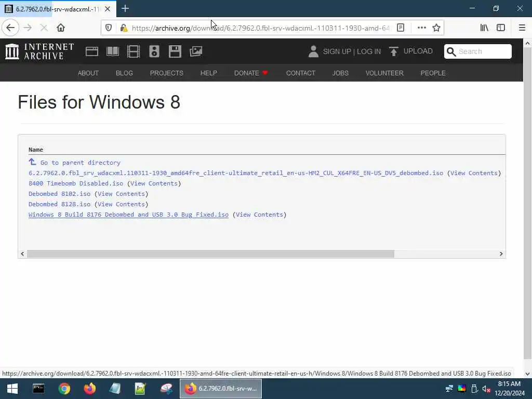532x399 pixels.
Task: Open the Audio speaker icon in Archive header
Action: pos(154,51)
